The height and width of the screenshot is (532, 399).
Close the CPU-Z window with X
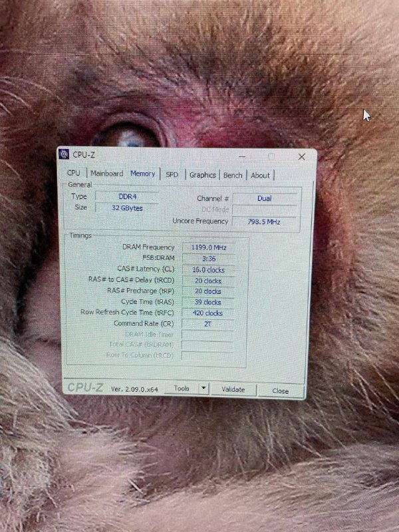[x=301, y=157]
